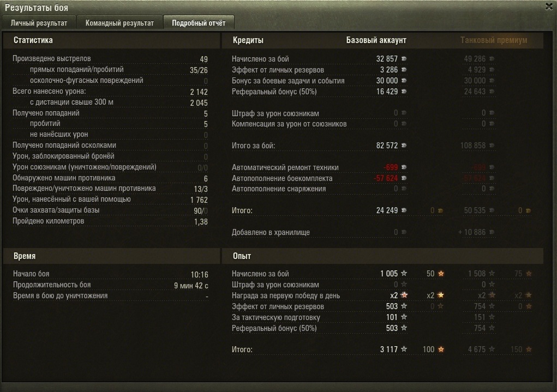Click the hits/penetrations value 35/26
The height and width of the screenshot is (392, 557).
[x=199, y=70]
